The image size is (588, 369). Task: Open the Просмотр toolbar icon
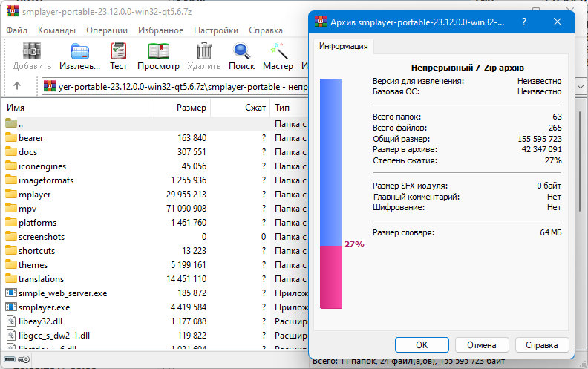click(159, 51)
